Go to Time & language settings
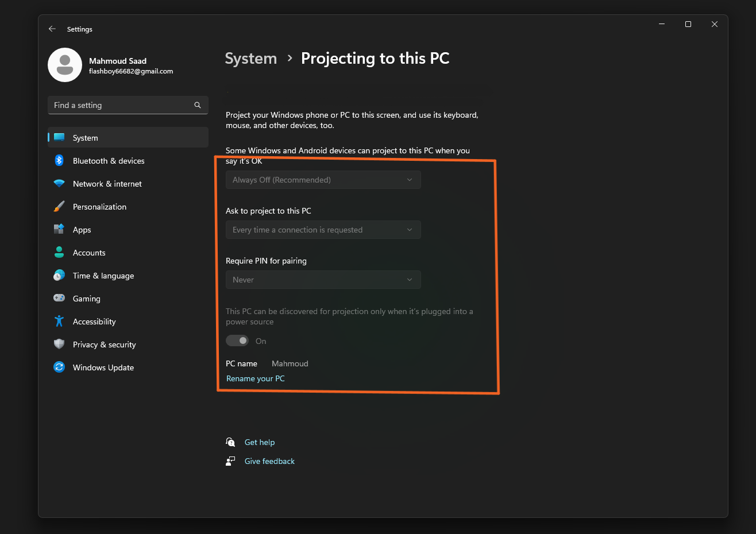Screen dimensions: 756x534 tap(103, 276)
